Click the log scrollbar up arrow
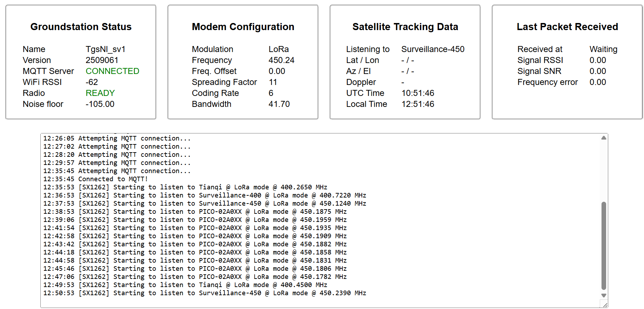The width and height of the screenshot is (644, 309). click(604, 138)
